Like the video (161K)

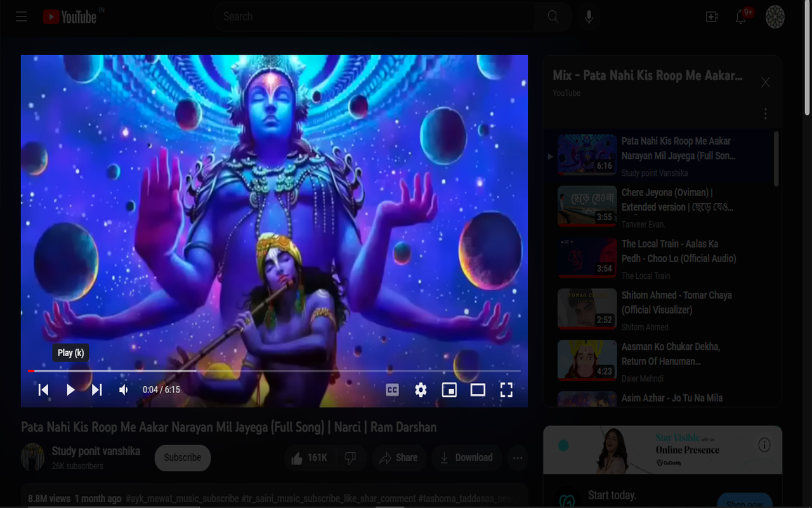310,458
